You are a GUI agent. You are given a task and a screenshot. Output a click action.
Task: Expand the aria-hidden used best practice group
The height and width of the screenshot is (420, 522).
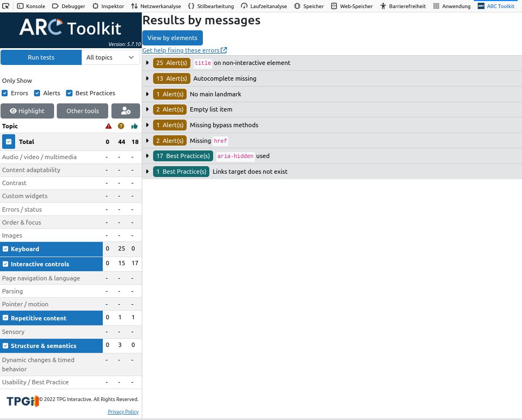(147, 156)
